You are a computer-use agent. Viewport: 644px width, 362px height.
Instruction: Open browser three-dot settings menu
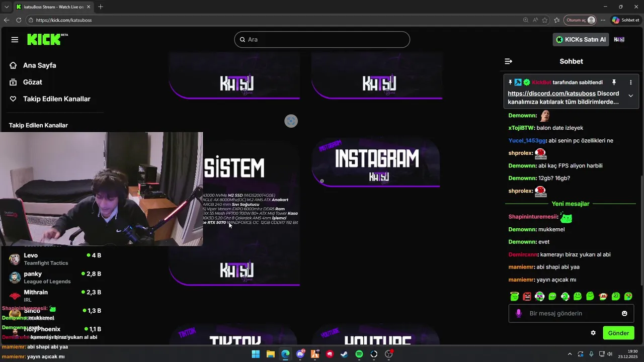(603, 20)
